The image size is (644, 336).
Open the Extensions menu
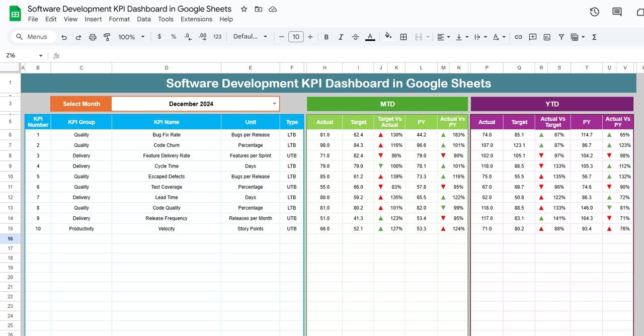click(x=196, y=19)
